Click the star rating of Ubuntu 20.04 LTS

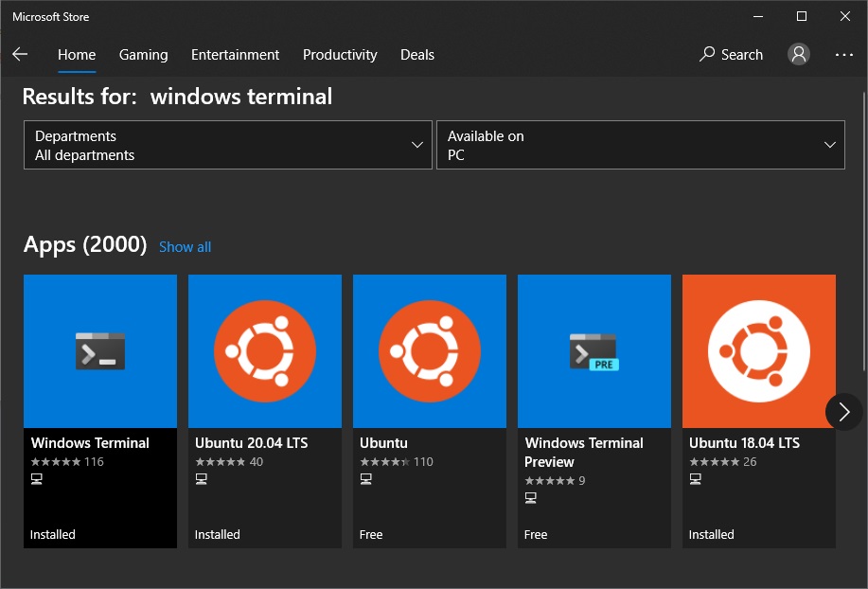(x=221, y=462)
